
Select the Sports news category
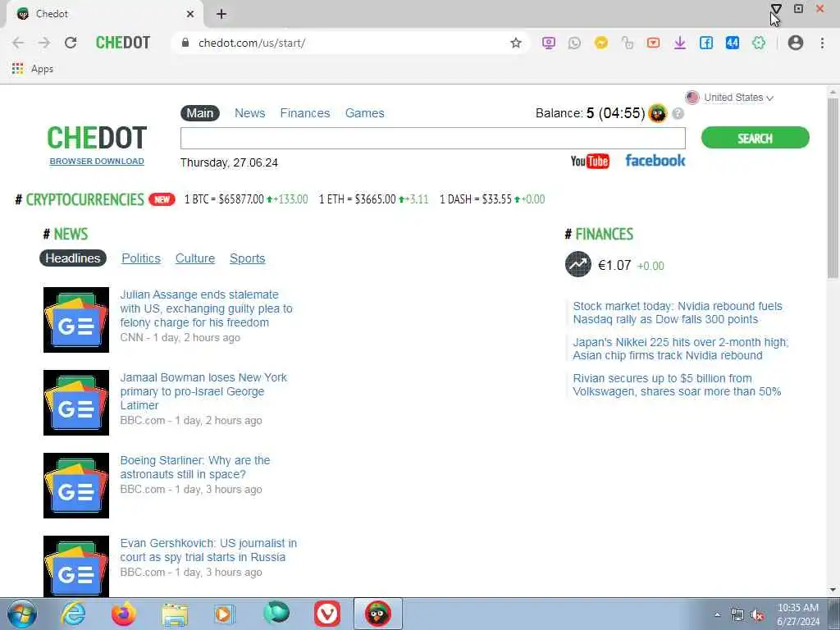248,258
